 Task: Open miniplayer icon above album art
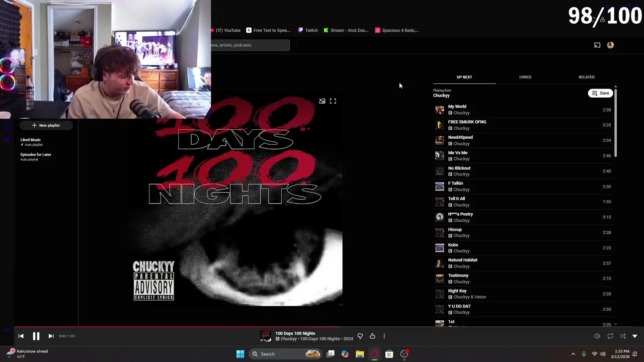322,101
